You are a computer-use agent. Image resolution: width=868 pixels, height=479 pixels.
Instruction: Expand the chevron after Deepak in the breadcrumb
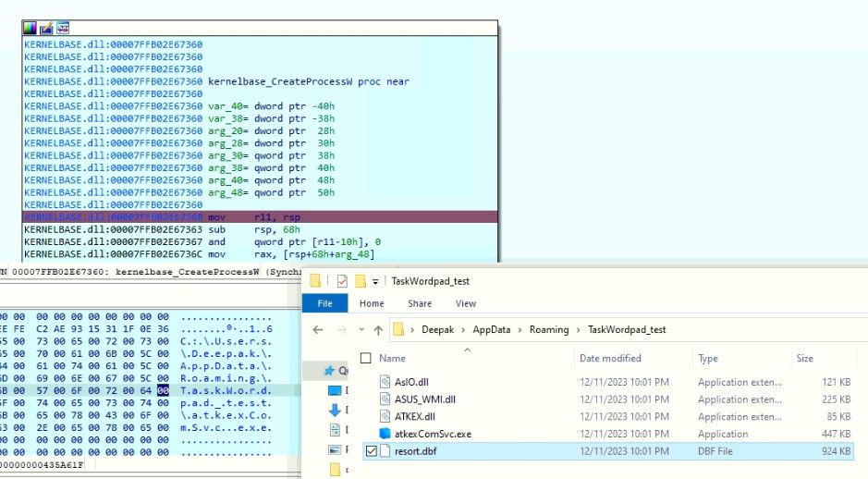[463, 330]
